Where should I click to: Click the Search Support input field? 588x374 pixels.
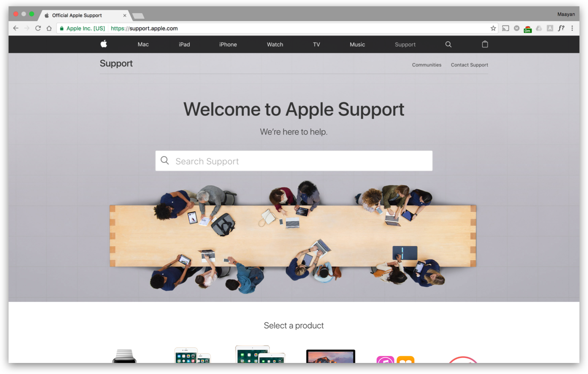coord(294,161)
